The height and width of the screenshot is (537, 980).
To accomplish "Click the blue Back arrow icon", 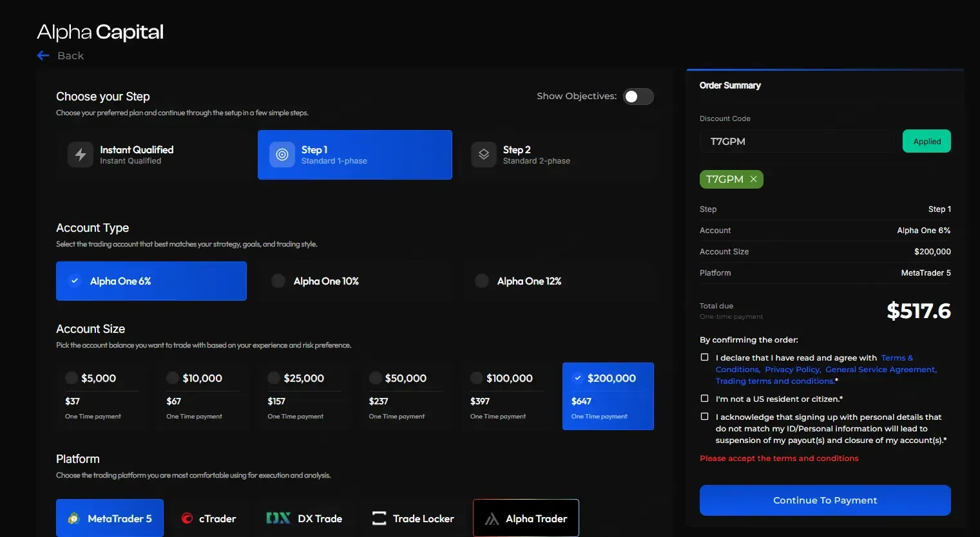I will coord(43,55).
